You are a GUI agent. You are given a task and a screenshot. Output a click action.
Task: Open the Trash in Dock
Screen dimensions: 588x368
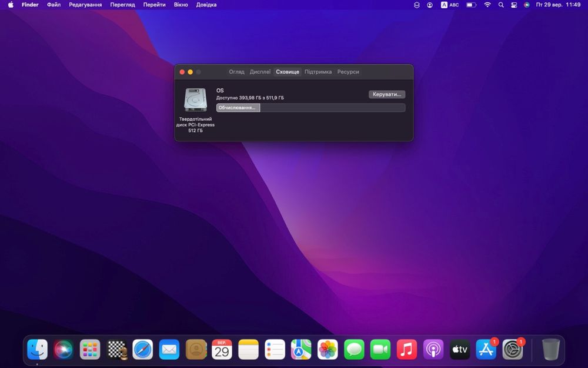pyautogui.click(x=551, y=349)
